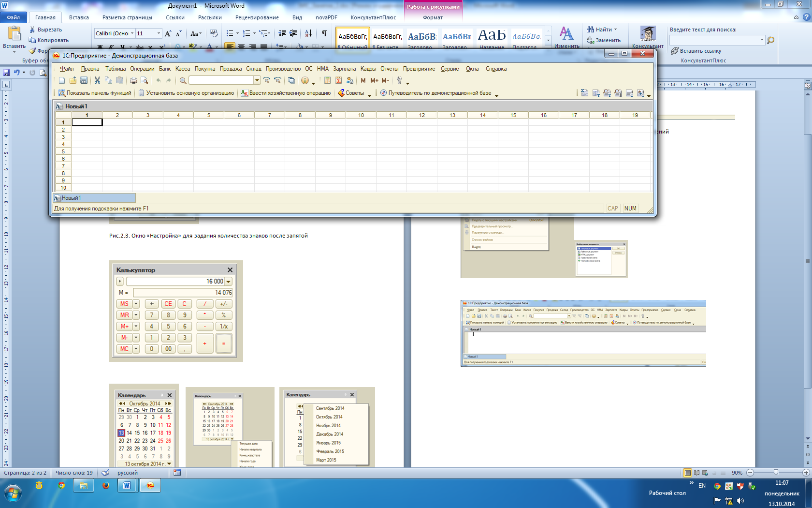Open the 1C search field dropdown arrow
This screenshot has height=508, width=812.
(x=257, y=80)
